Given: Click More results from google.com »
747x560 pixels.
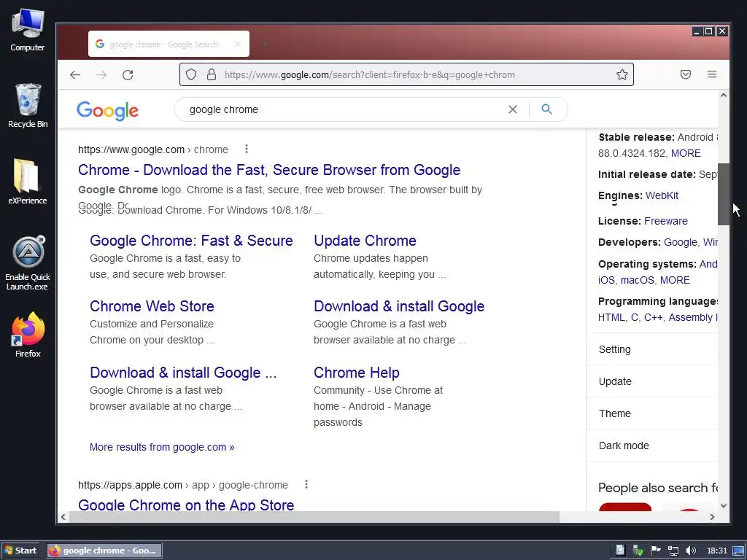Looking at the screenshot, I should point(162,447).
